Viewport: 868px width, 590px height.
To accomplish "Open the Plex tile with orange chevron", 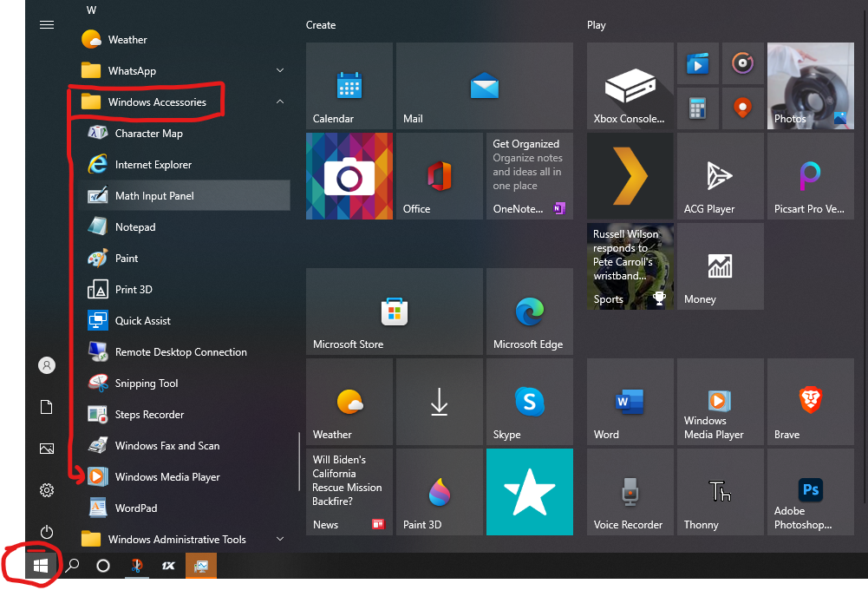I will [x=630, y=176].
